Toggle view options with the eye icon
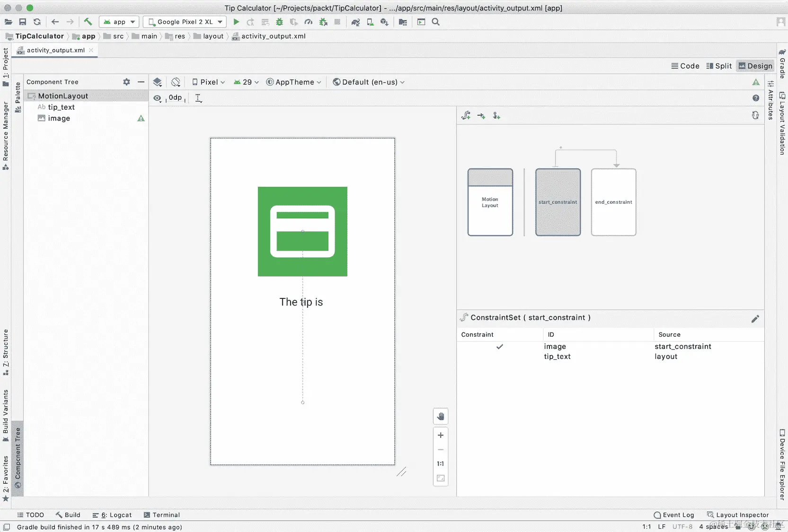The image size is (788, 532). click(158, 98)
